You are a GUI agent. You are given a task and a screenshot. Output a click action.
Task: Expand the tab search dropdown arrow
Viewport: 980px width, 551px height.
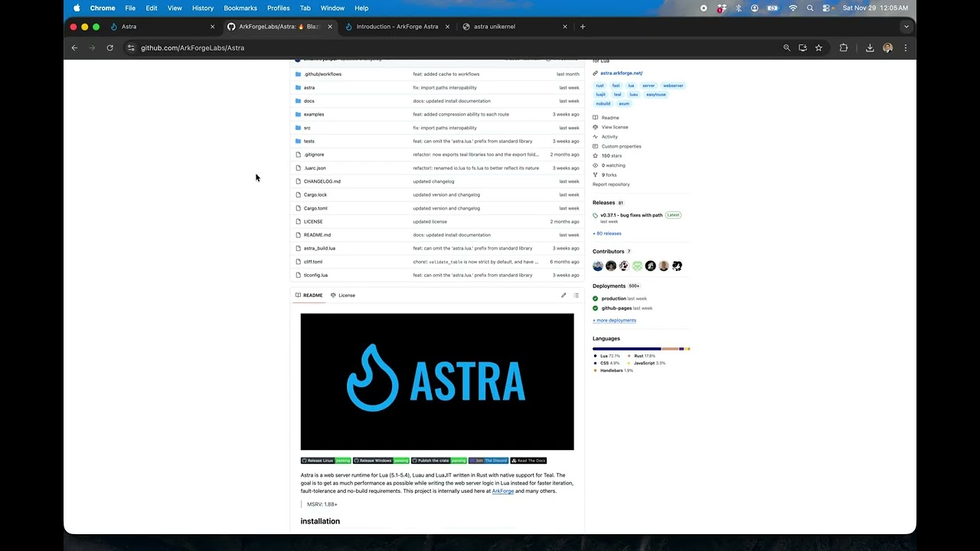point(906,27)
